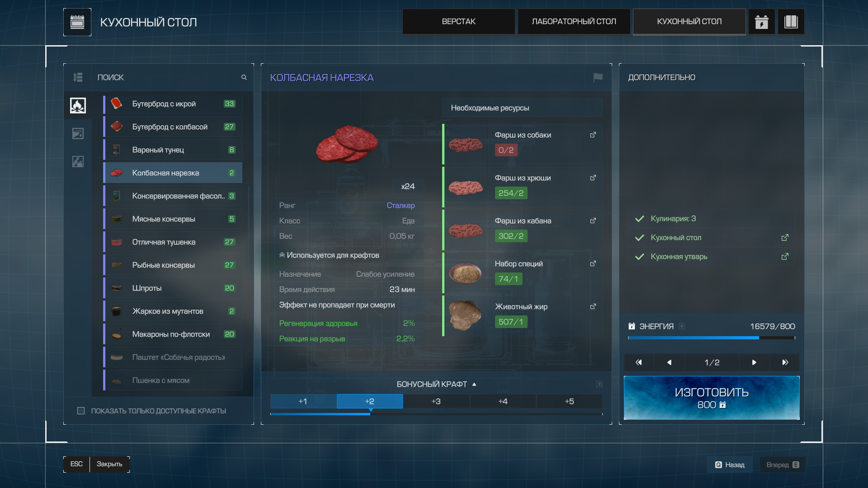Viewport: 868px width, 488px height.
Task: Click the Животный жир thumbnail
Action: pos(466,315)
